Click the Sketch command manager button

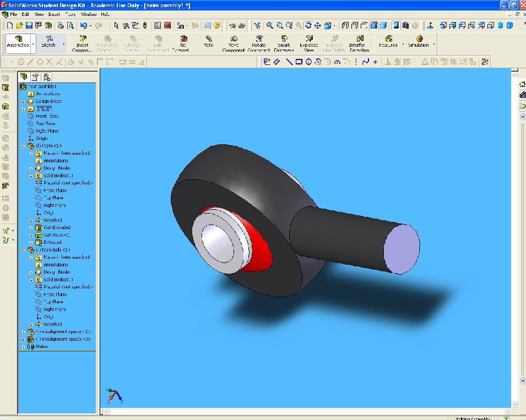(x=48, y=42)
